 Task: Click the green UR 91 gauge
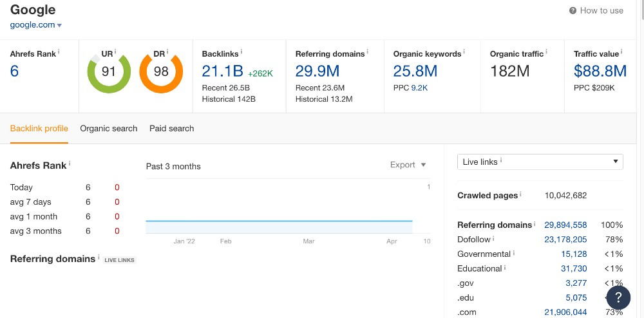(x=109, y=72)
